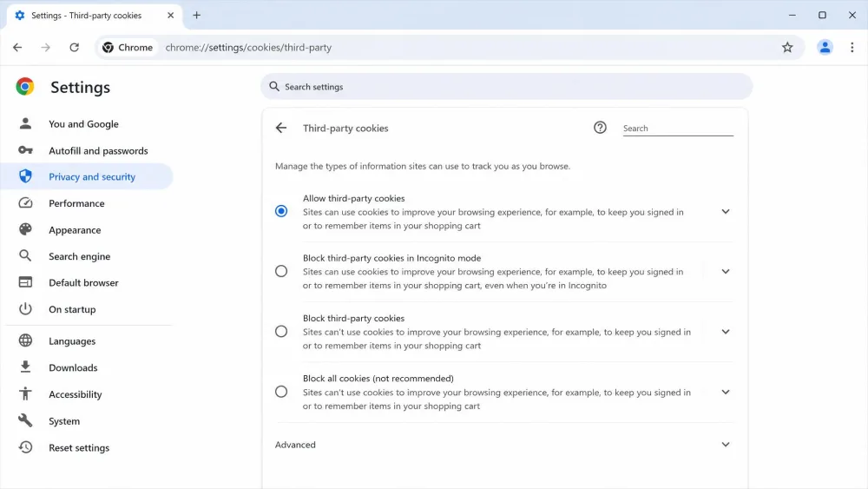Click the Accessibility figure icon
Image resolution: width=868 pixels, height=489 pixels.
click(25, 393)
